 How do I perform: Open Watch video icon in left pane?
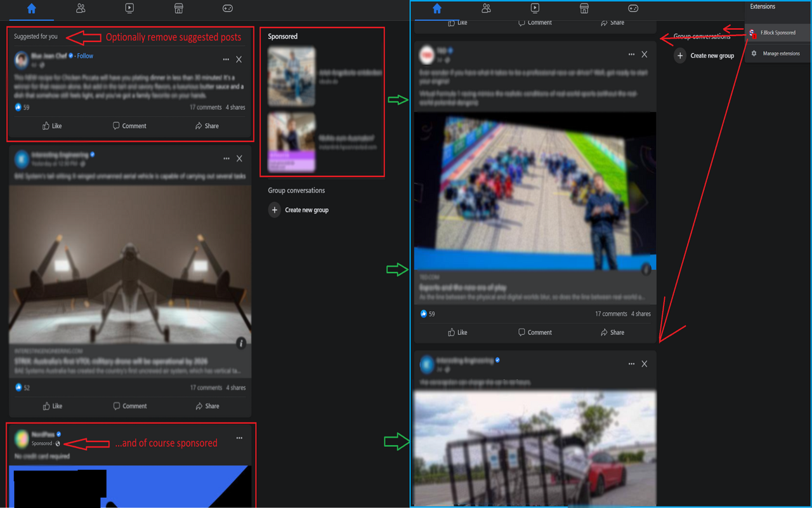click(129, 9)
